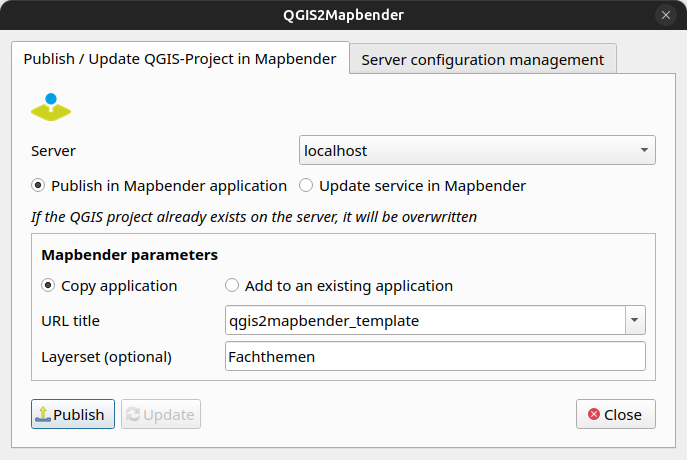Switch to Server configuration management tab
Image resolution: width=687 pixels, height=460 pixels.
point(482,59)
